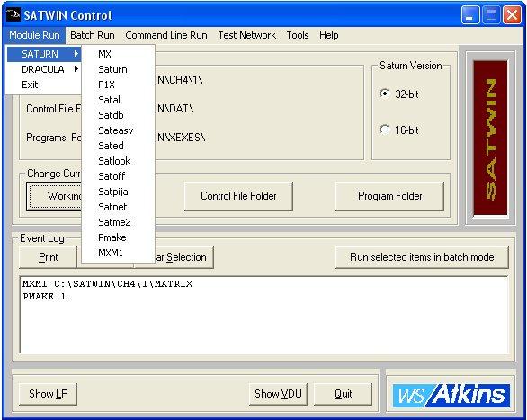Image resolution: width=527 pixels, height=420 pixels.
Task: Run the Satall module
Action: point(118,100)
